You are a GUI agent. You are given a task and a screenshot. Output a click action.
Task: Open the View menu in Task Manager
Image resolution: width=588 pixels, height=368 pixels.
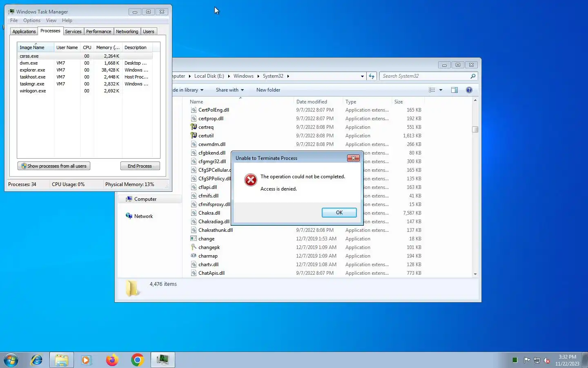tap(51, 20)
